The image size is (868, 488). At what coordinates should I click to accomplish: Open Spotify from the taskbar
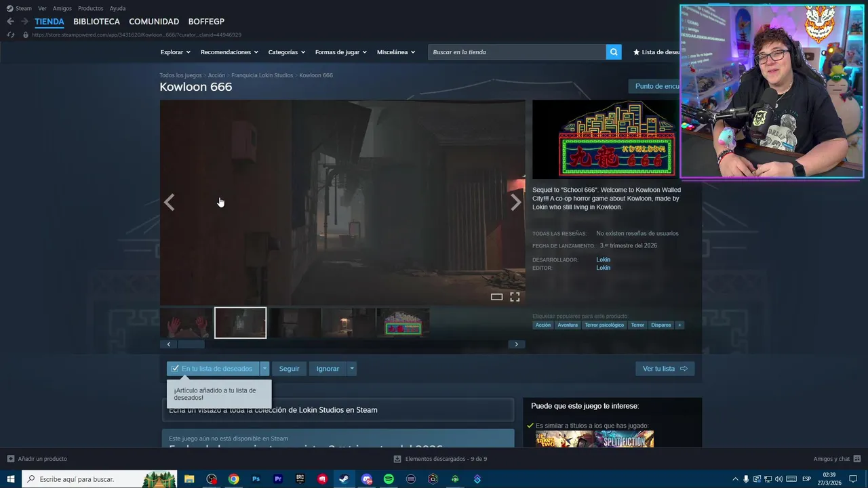point(389,479)
